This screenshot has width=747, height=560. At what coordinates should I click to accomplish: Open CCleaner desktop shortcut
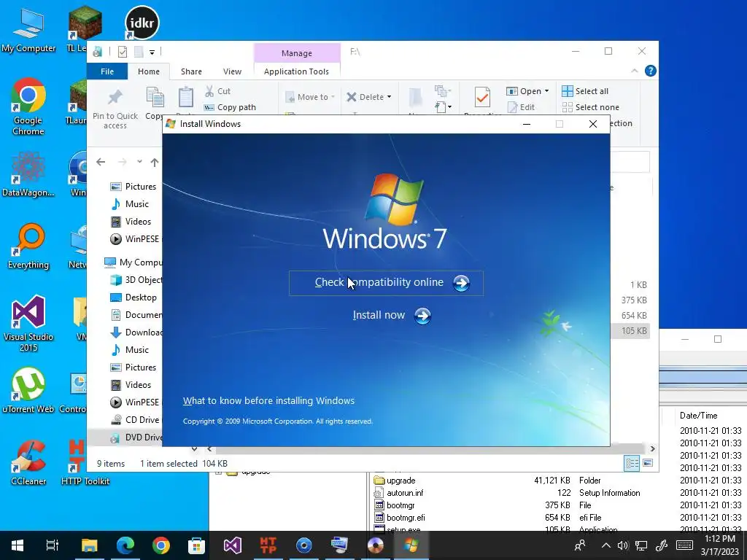(x=28, y=462)
